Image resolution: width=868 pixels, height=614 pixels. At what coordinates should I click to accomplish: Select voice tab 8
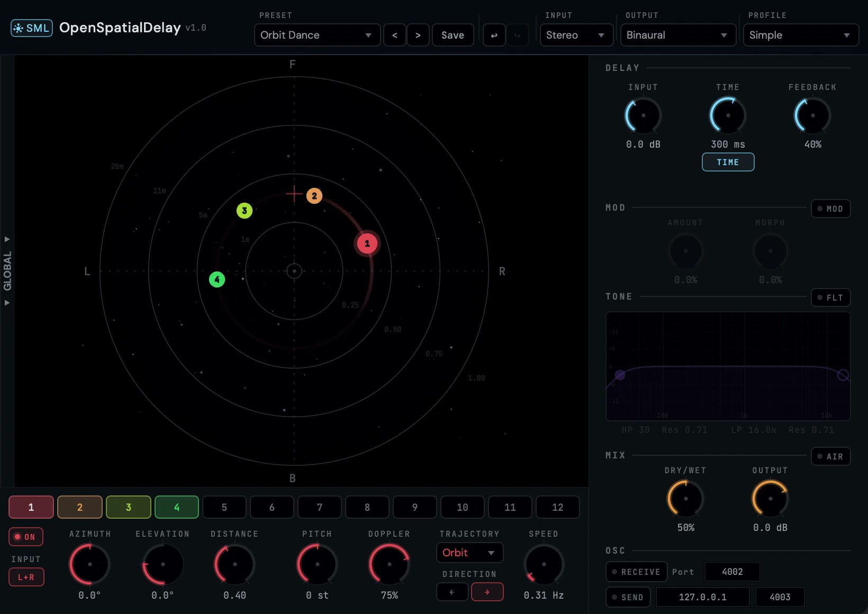pos(367,507)
